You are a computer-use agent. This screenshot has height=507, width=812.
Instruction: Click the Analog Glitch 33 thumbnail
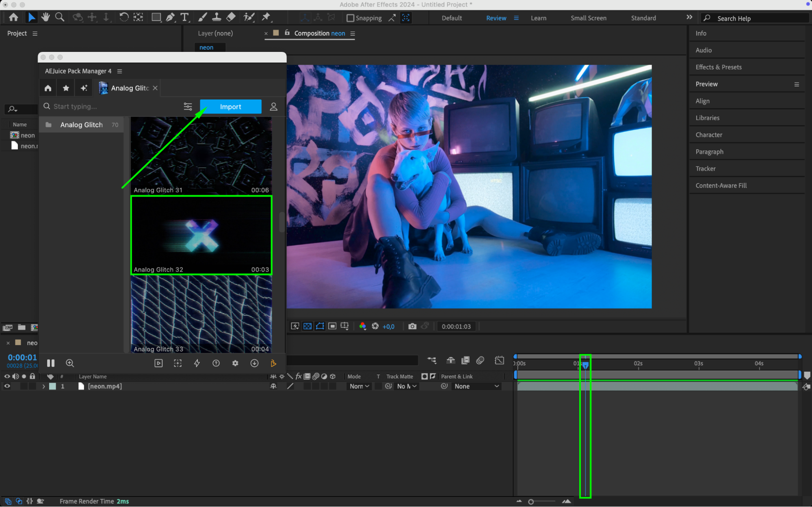[201, 313]
